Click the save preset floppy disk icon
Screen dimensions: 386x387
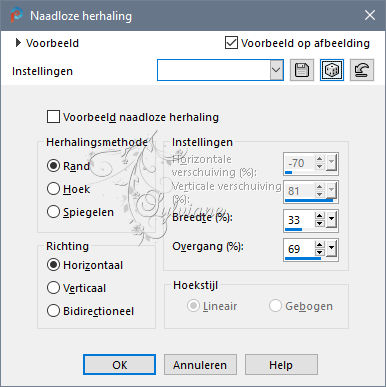[302, 70]
